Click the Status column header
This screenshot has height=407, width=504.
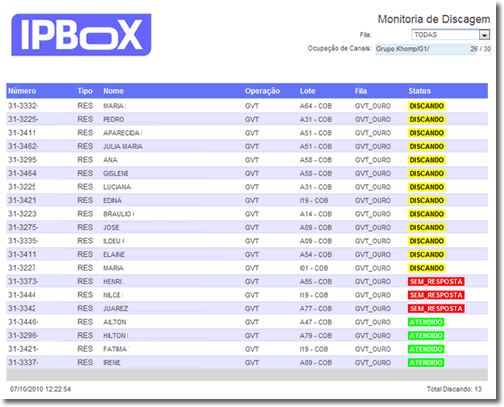pos(419,91)
